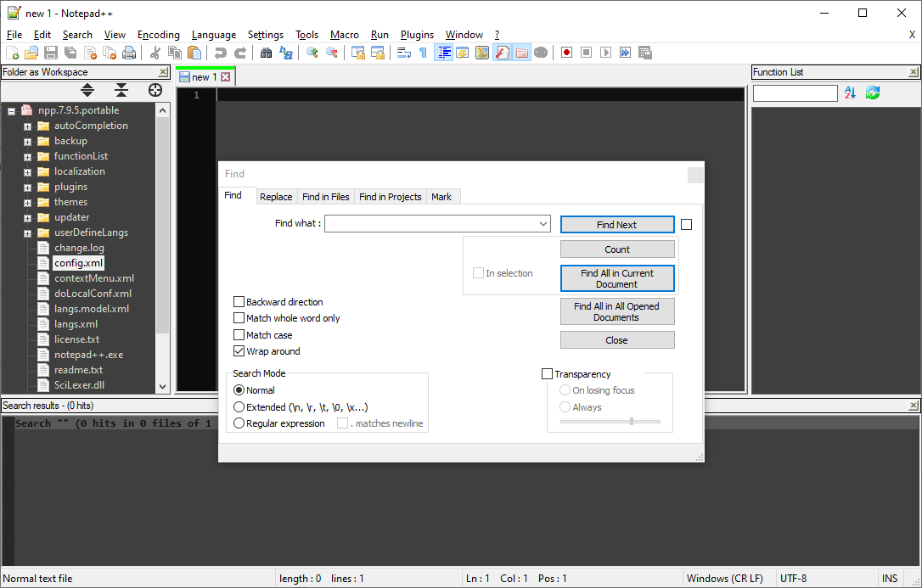Collapse the npp.7.9.5.portable root folder
Viewport: 922px width, 588px height.
tap(11, 110)
